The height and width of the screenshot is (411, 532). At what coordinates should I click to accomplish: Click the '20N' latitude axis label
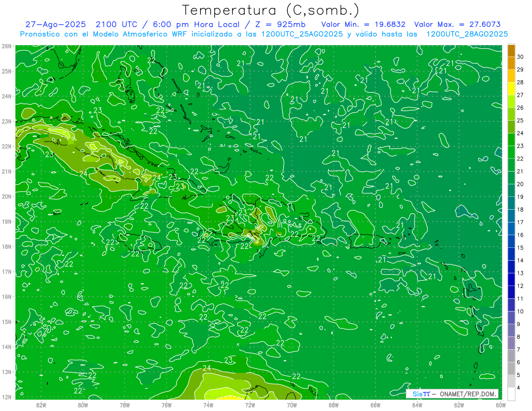pyautogui.click(x=6, y=196)
